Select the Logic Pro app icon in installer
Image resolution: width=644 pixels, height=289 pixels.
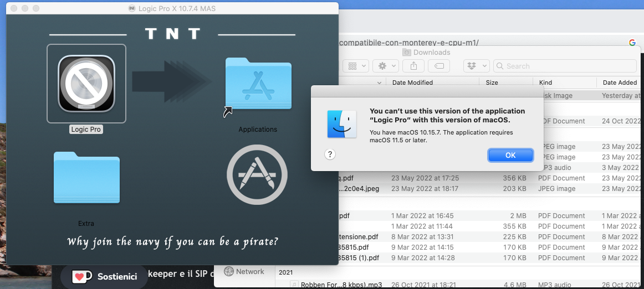tap(86, 84)
